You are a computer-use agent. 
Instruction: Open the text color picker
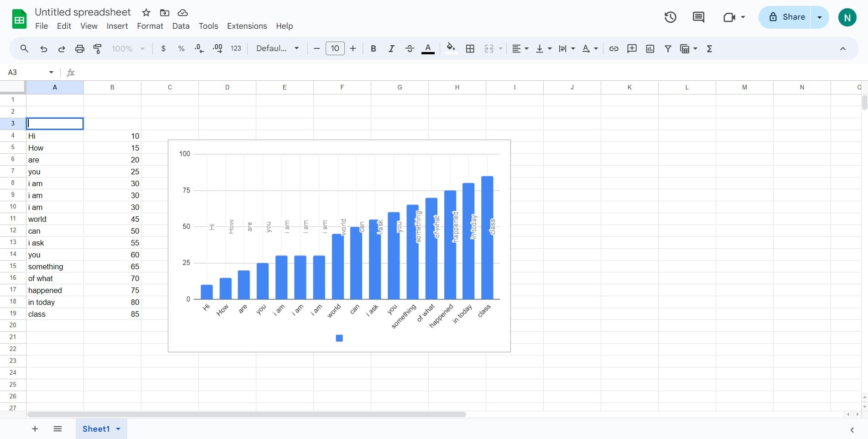(427, 48)
